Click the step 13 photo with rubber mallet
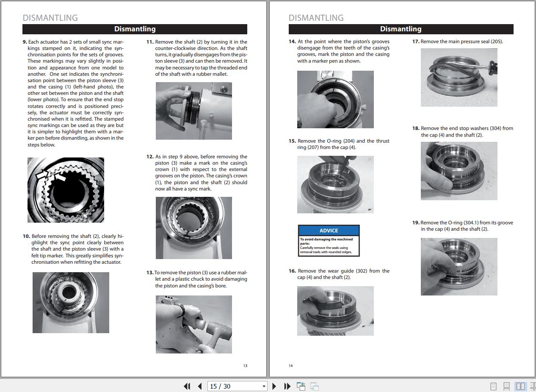Viewport: 536px width, 392px height. tap(194, 324)
